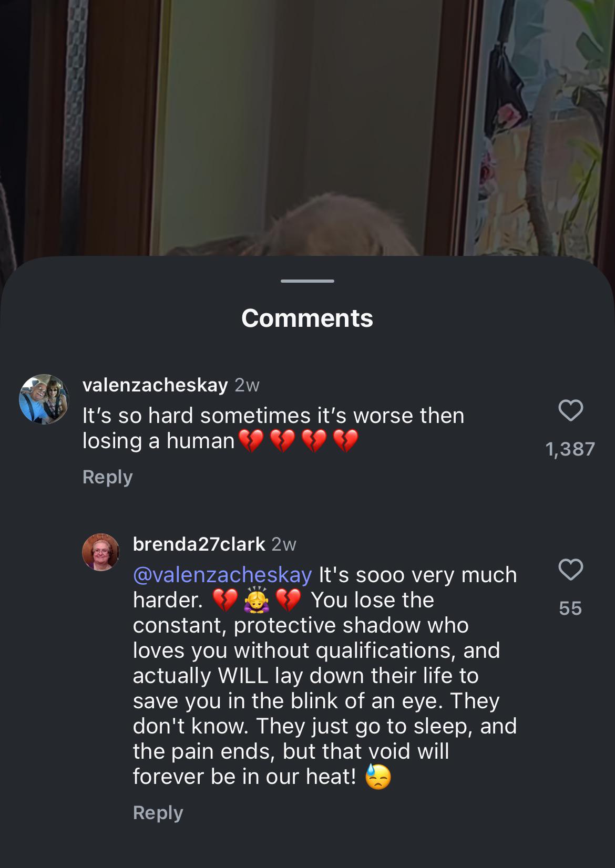Tap the 2w timestamp next to valenzacheskay
The height and width of the screenshot is (868, 615).
[x=247, y=386]
